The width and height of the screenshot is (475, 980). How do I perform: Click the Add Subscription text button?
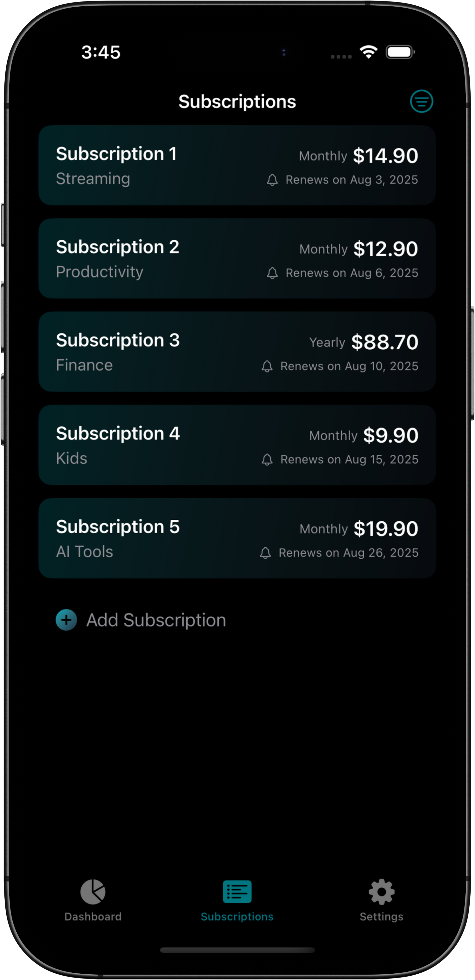156,620
